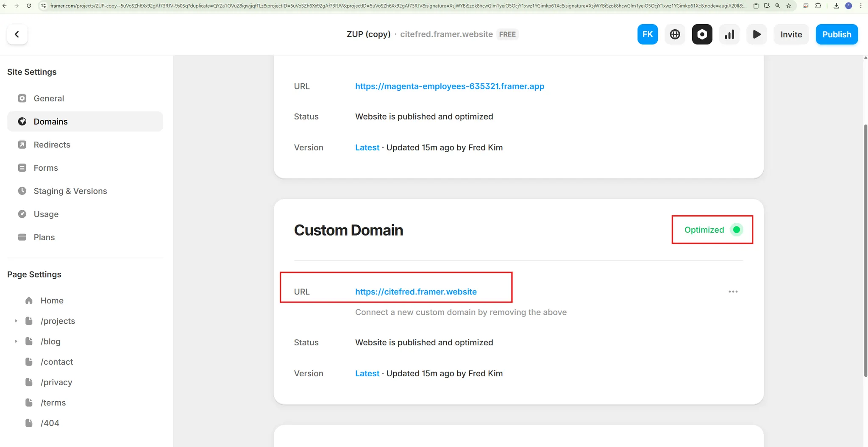Viewport: 868px width, 447px height.
Task: Open the browser downloads icon
Action: coord(836,6)
